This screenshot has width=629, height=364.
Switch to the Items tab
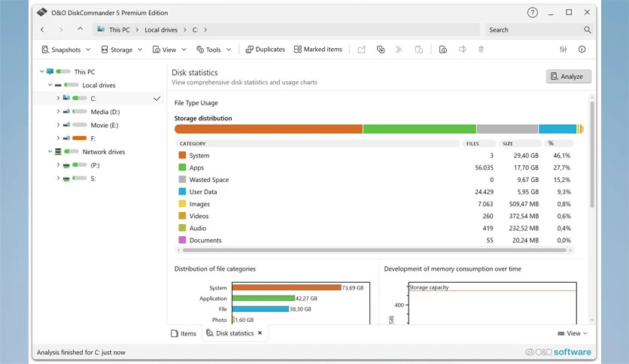click(x=184, y=333)
